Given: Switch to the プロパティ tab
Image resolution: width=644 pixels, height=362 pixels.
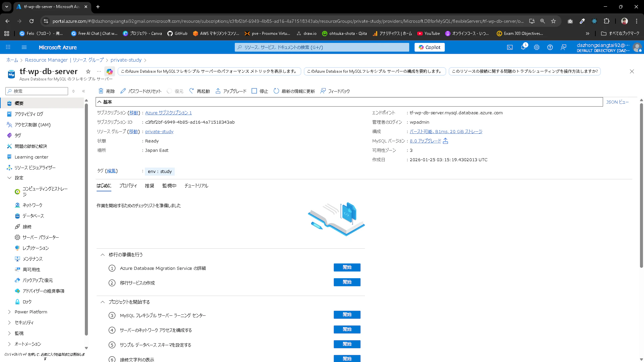Looking at the screenshot, I should pyautogui.click(x=128, y=186).
